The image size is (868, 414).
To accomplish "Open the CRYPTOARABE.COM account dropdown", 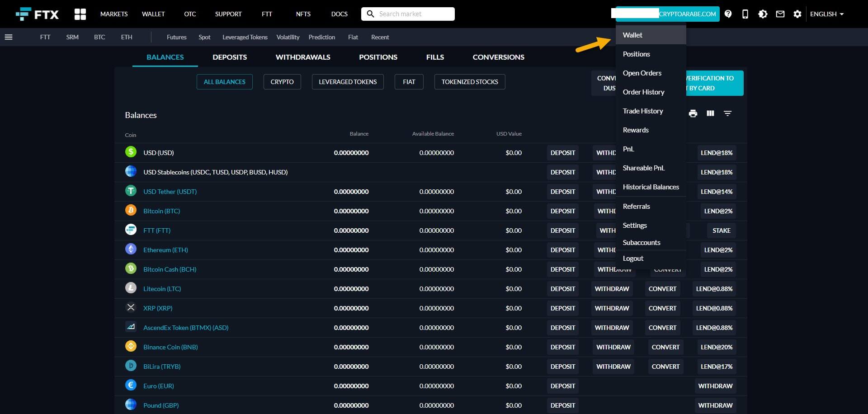I will coord(667,14).
